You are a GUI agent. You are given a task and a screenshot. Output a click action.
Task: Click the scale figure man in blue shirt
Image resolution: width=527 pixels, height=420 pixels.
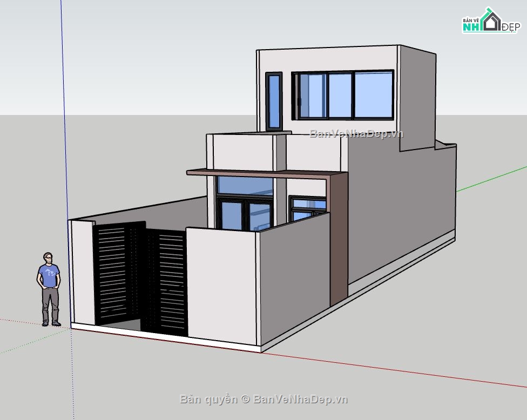(x=49, y=289)
